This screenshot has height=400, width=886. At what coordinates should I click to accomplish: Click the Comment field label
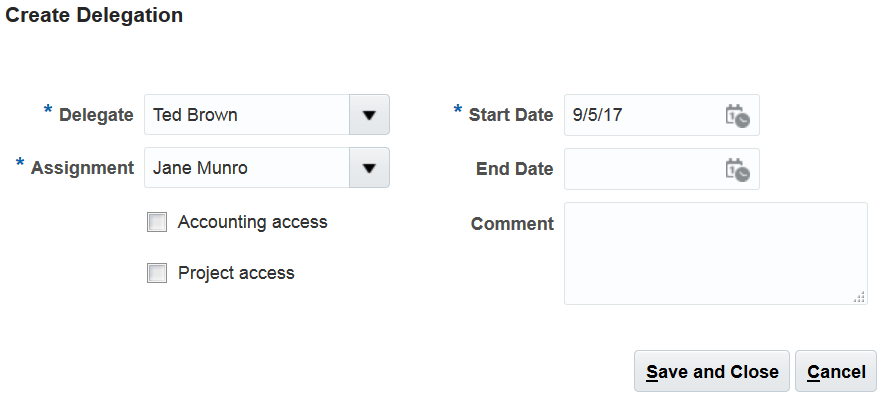(x=512, y=224)
